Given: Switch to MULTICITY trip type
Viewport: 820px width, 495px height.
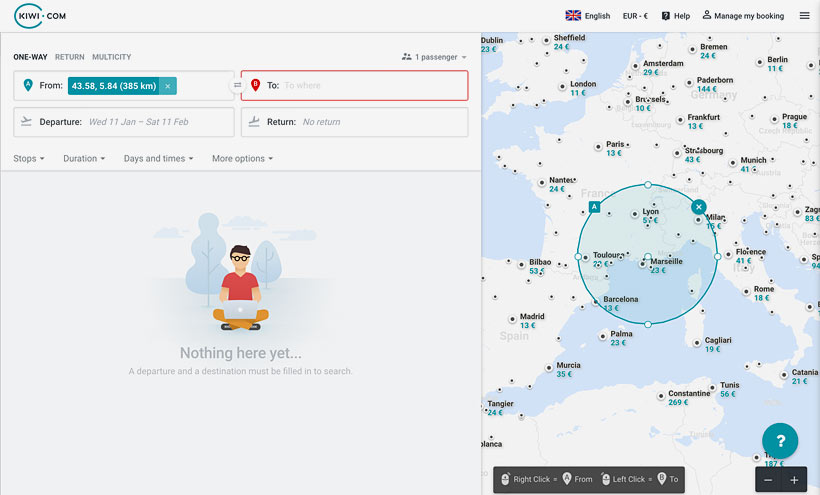Looking at the screenshot, I should click(111, 57).
